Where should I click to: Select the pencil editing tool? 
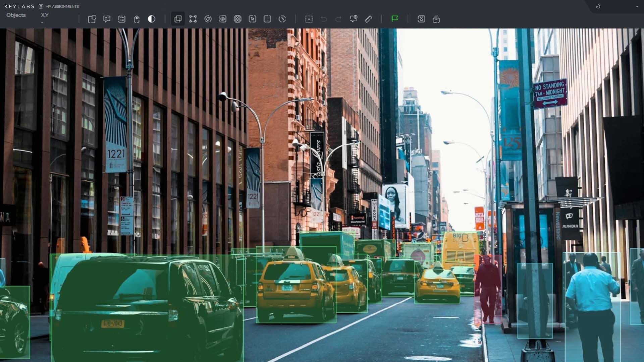click(x=368, y=19)
